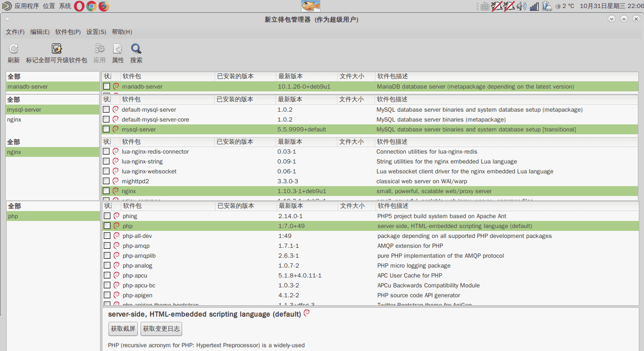Open the Properties (属性) toolbar icon

117,49
